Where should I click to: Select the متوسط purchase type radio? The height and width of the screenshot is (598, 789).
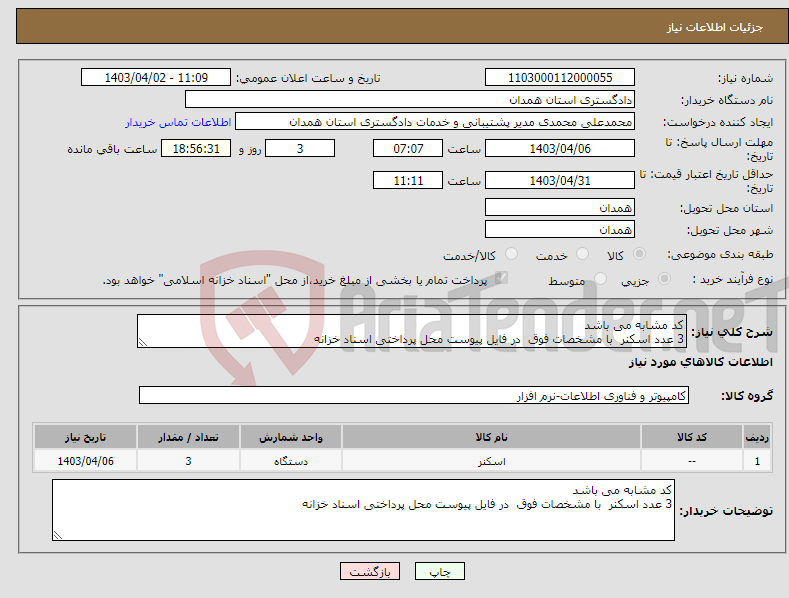600,278
